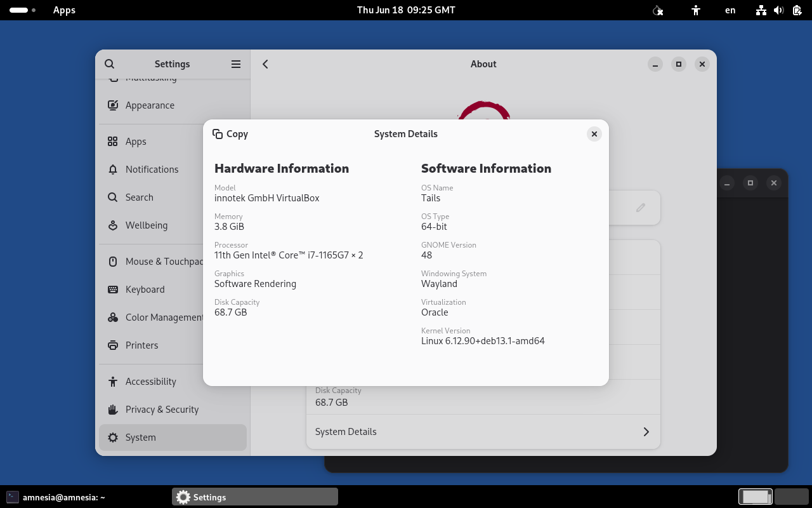Open the search in Settings sidebar
812x508 pixels.
pos(110,64)
